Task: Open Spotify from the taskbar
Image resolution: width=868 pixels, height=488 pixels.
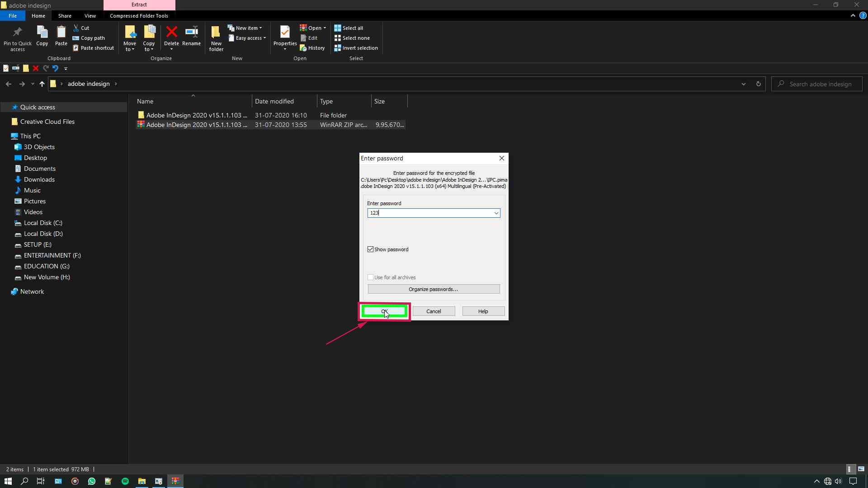Action: [x=125, y=481]
